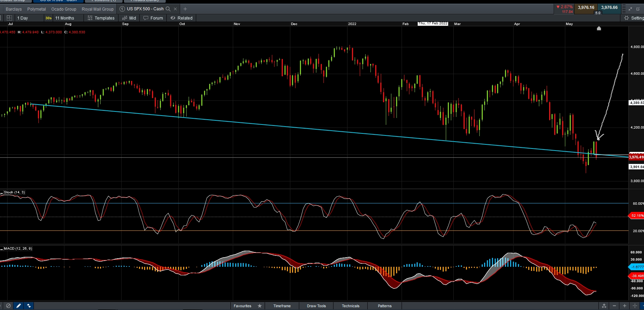Open the Favourites toolbar tab
Screen dimensions: 644x310
point(242,306)
